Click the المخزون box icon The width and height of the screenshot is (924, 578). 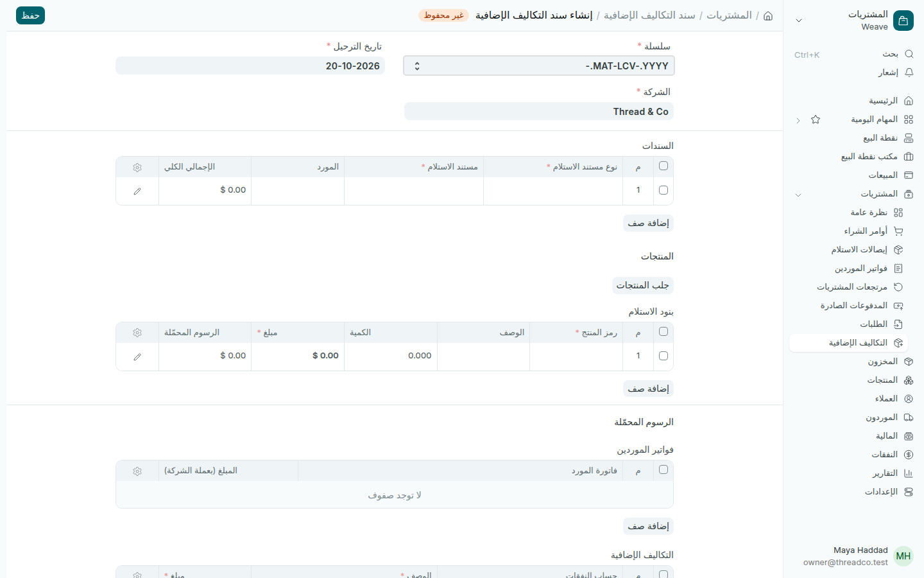pyautogui.click(x=909, y=362)
